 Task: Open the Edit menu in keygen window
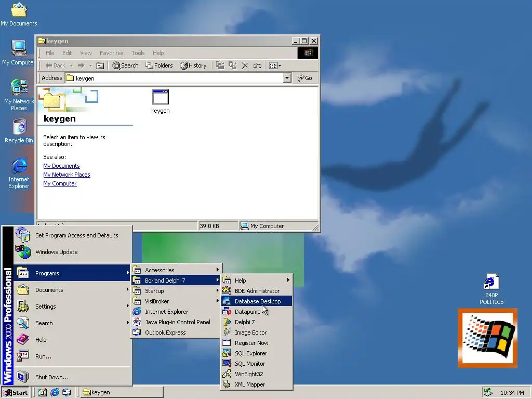tap(67, 53)
